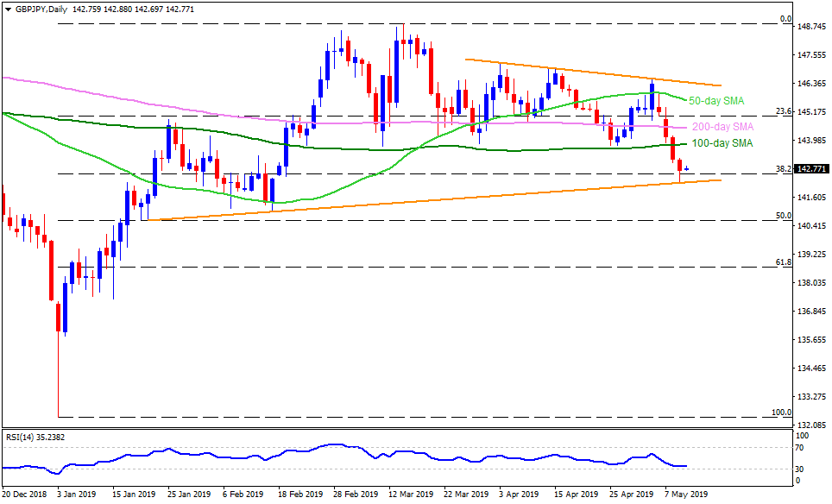Click the 38.2 Fibonacci level label
This screenshot has height=504, width=832.
pyautogui.click(x=785, y=169)
